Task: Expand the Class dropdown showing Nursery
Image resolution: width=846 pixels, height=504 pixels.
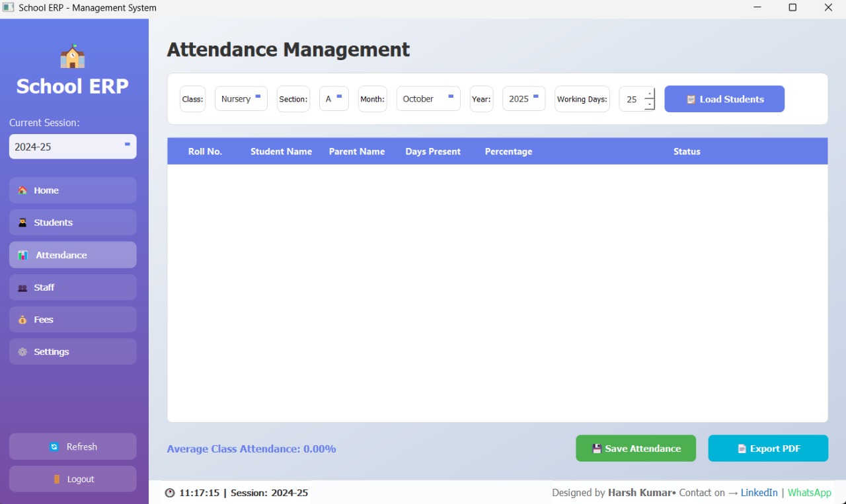Action: (241, 99)
